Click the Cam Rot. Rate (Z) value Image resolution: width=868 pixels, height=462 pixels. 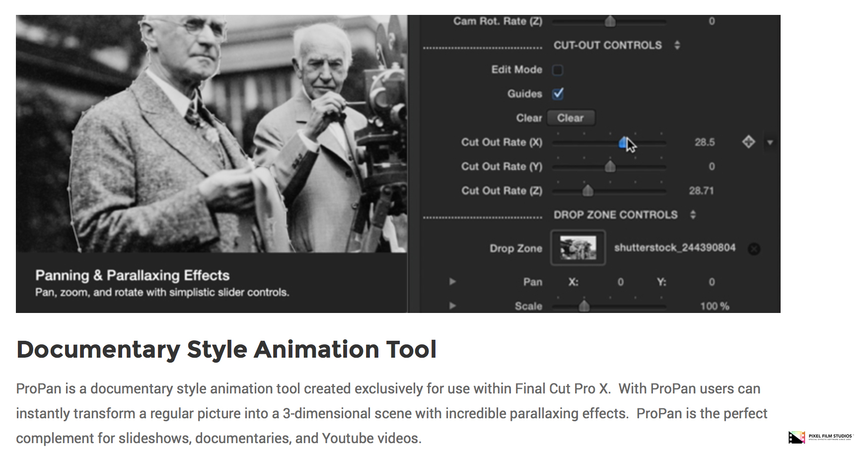712,21
